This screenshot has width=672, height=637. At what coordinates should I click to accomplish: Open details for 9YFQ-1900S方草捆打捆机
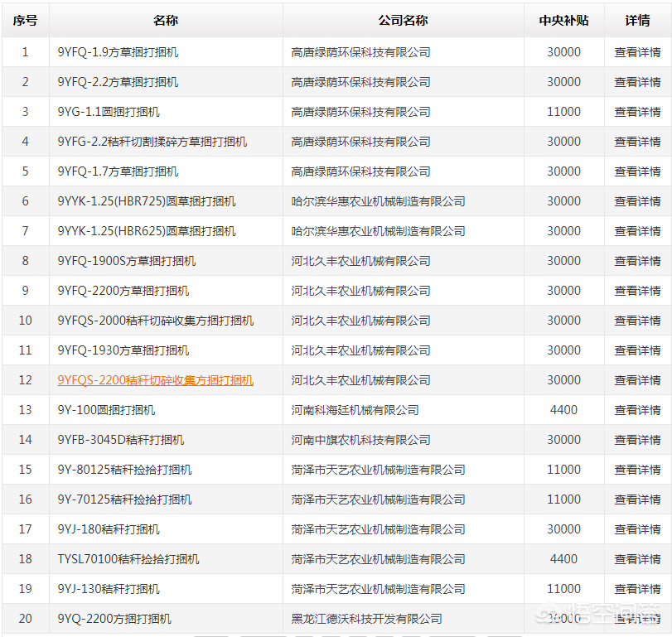tap(637, 261)
